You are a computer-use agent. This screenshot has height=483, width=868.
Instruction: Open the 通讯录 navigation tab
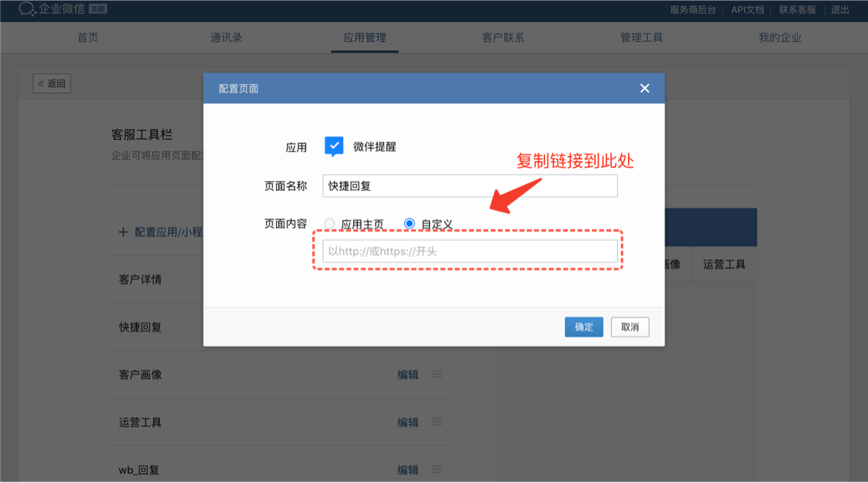point(226,37)
